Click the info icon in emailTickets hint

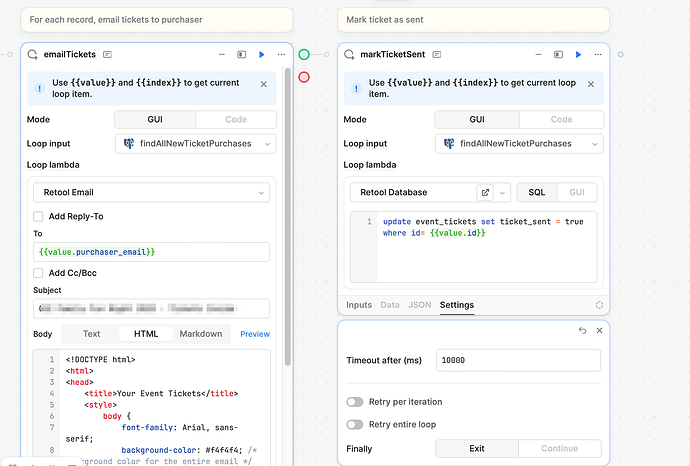pos(40,88)
